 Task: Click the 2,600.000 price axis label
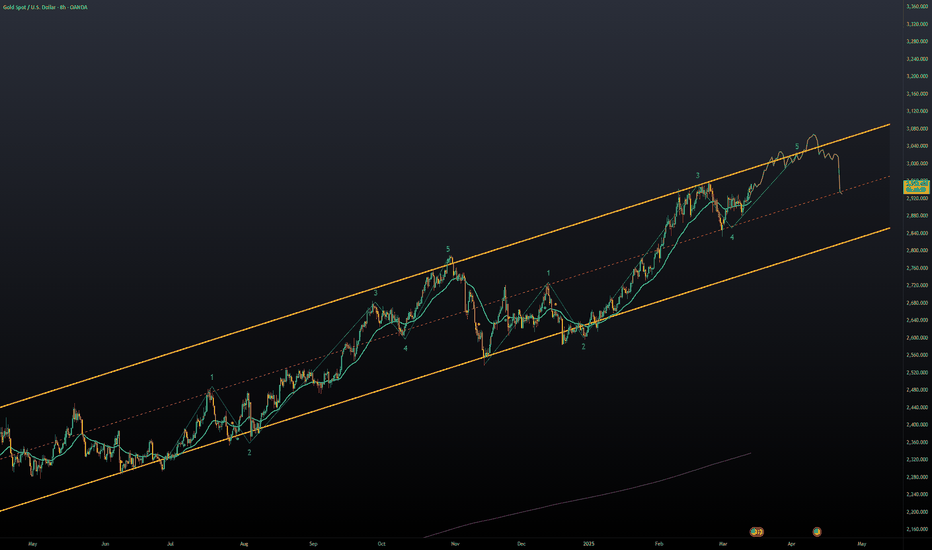(917, 338)
